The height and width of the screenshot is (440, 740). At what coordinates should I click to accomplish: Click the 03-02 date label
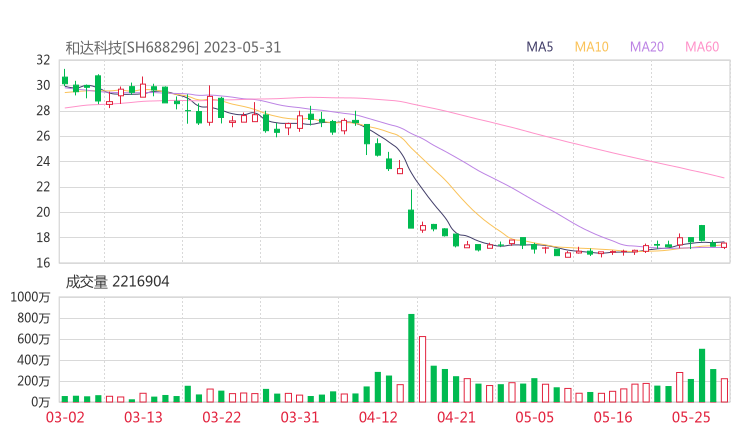pyautogui.click(x=65, y=417)
